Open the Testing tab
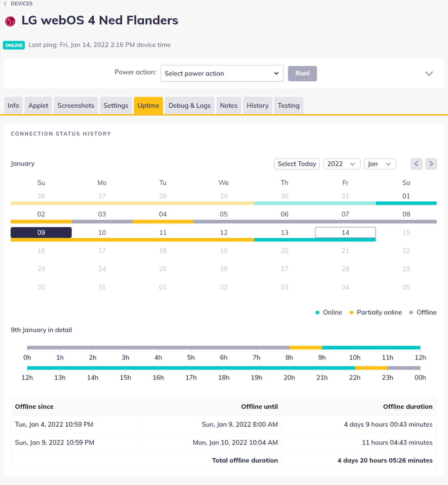This screenshot has height=485, width=448. [x=288, y=105]
